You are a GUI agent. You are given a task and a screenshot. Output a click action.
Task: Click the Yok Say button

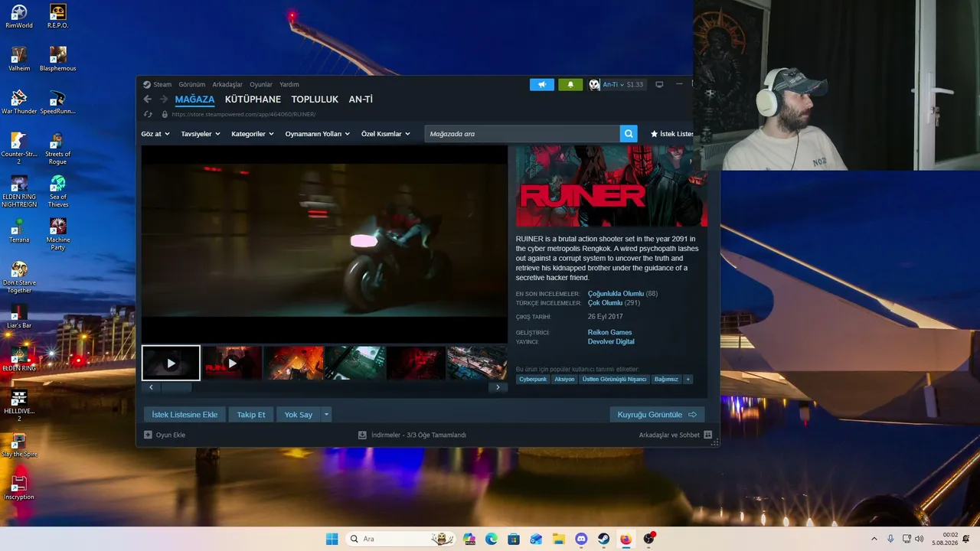(x=299, y=415)
